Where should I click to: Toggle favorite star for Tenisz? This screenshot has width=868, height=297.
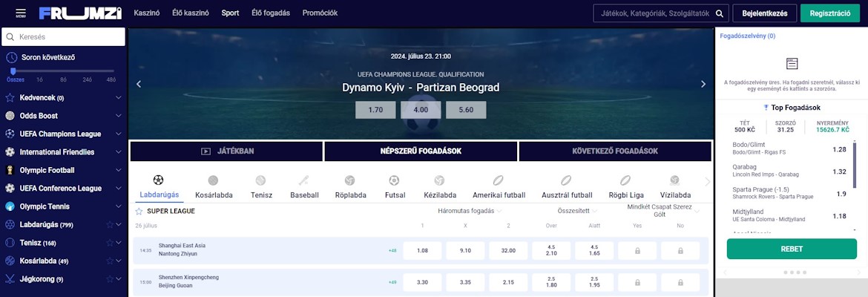pyautogui.click(x=110, y=243)
